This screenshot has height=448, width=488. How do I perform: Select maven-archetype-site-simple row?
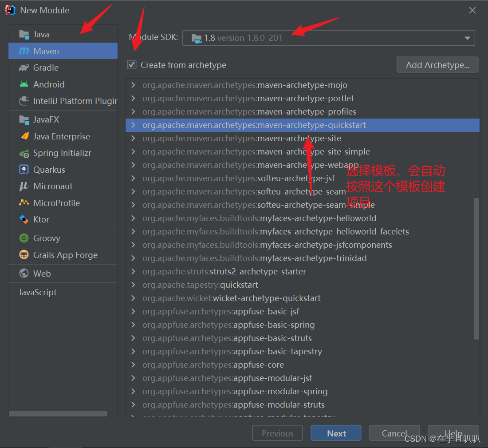(303, 152)
